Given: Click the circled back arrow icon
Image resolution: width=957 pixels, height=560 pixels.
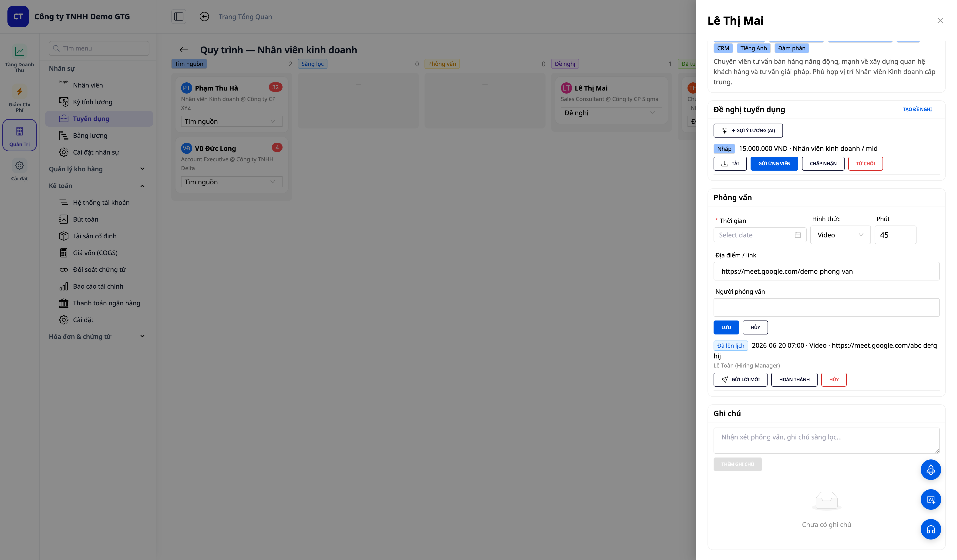Looking at the screenshot, I should [x=204, y=17].
